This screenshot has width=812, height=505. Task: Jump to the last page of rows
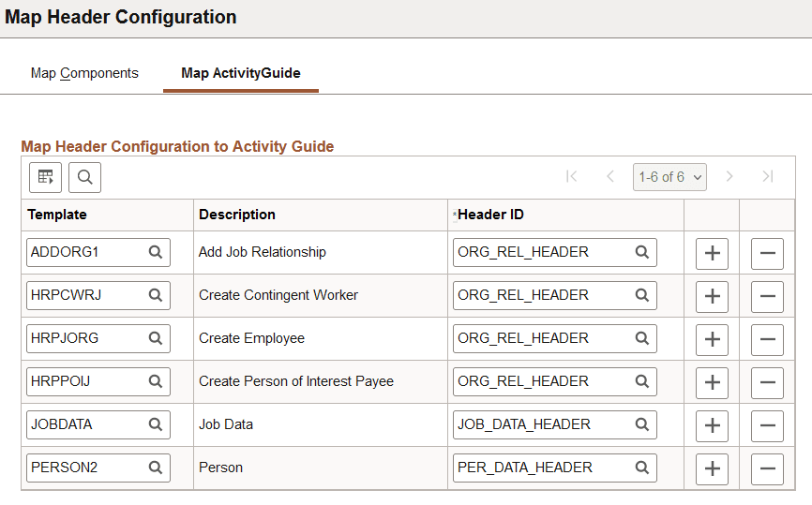(x=768, y=177)
